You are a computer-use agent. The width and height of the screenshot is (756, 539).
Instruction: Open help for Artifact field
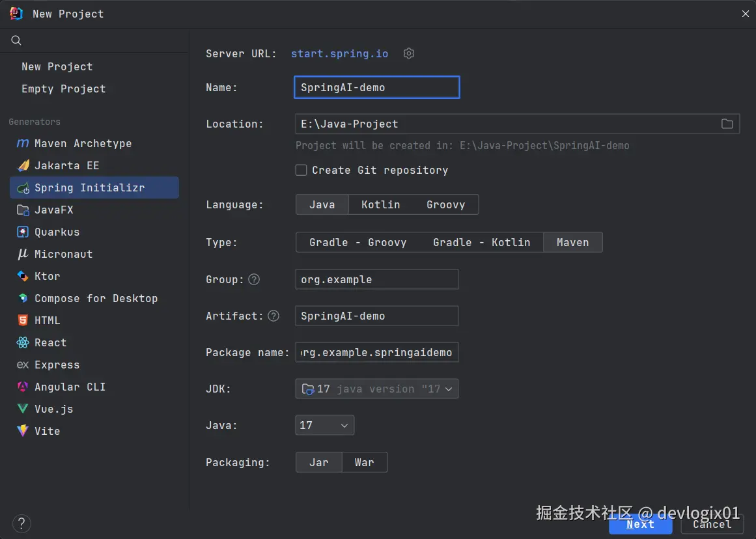[273, 316]
